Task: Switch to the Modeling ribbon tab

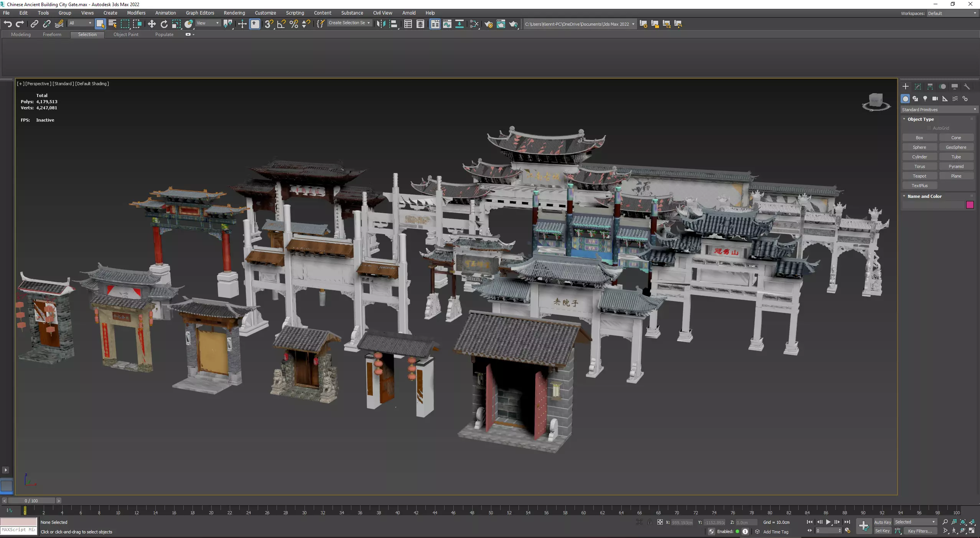Action: coord(21,35)
